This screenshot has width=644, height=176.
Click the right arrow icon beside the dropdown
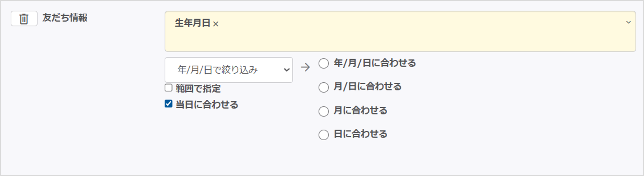[305, 68]
